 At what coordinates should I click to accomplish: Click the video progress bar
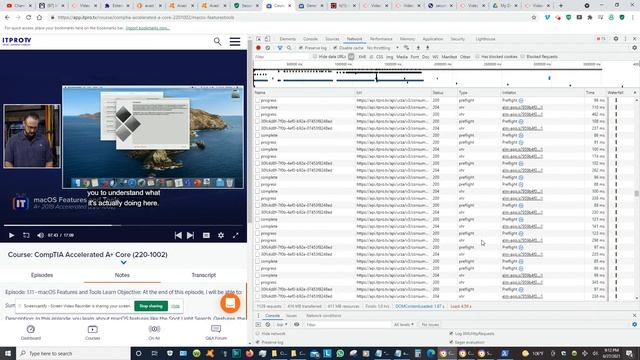[123, 225]
